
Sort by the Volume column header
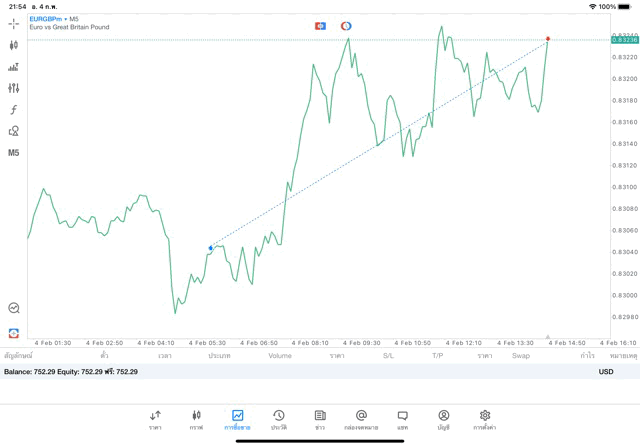[280, 356]
